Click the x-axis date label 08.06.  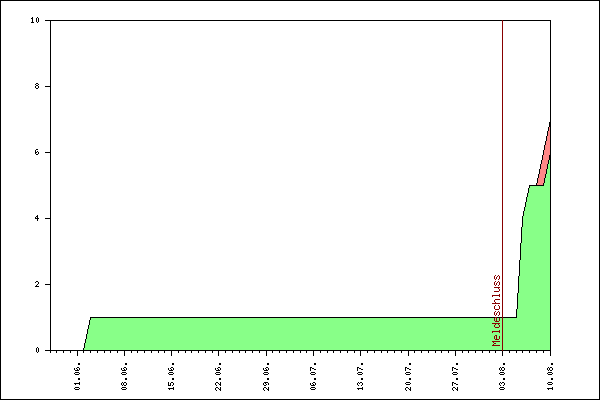[x=124, y=377]
